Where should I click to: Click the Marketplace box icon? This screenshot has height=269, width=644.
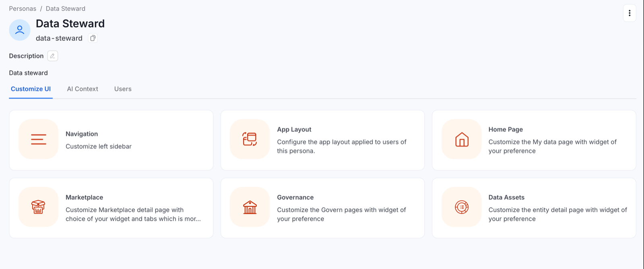pyautogui.click(x=39, y=207)
